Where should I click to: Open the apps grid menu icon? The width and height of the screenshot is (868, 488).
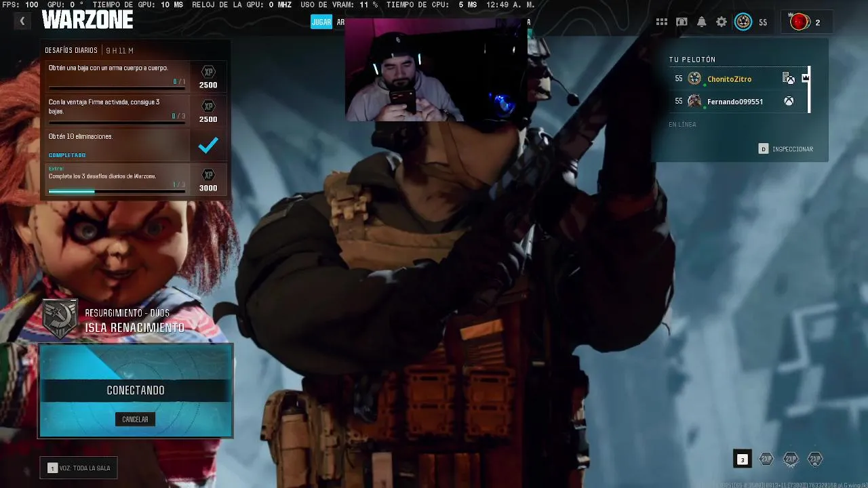click(661, 22)
